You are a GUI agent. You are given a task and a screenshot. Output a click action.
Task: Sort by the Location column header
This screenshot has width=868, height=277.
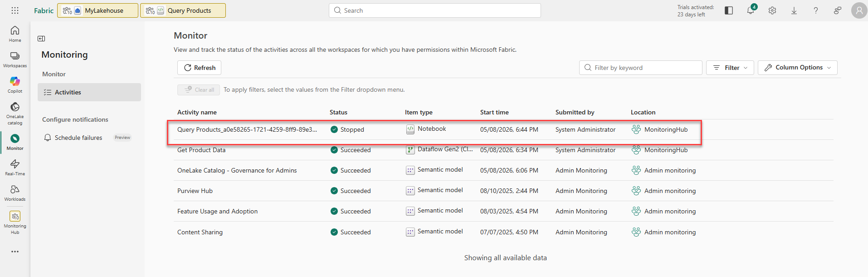[x=643, y=112]
